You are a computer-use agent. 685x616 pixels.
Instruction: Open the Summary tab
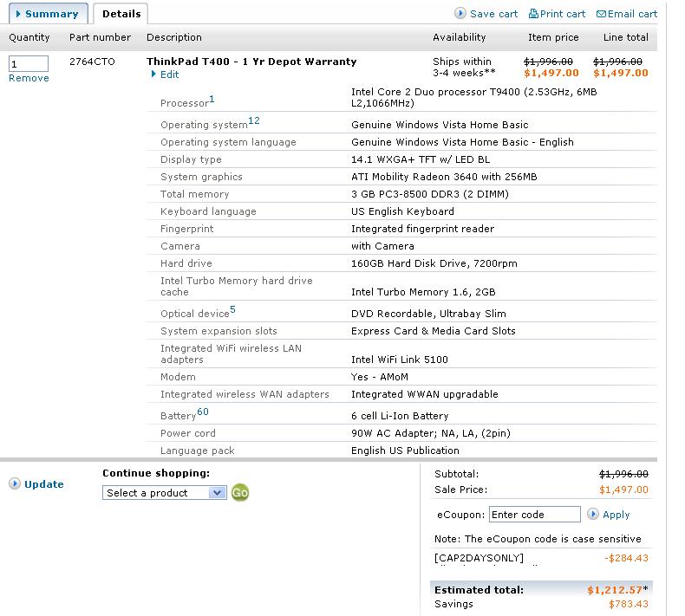[x=48, y=14]
